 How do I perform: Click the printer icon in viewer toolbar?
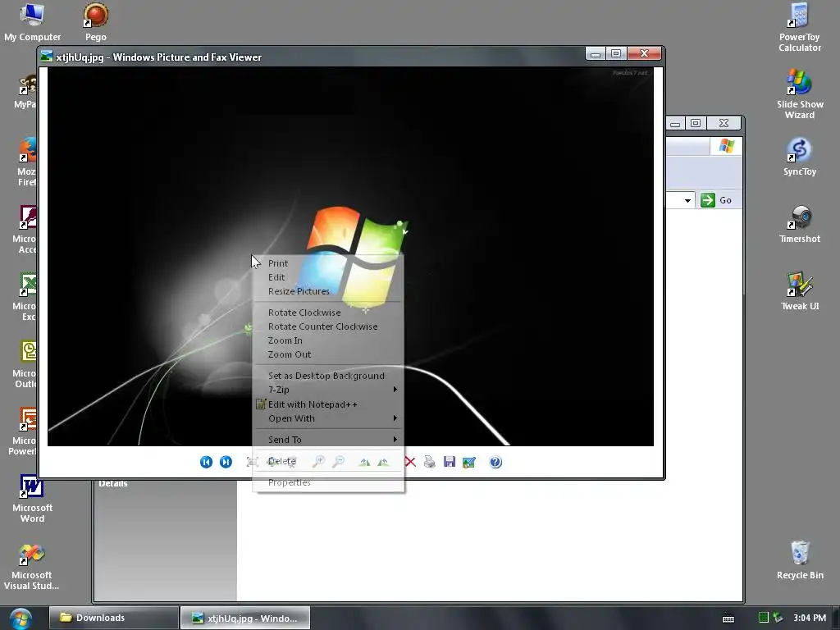[430, 462]
